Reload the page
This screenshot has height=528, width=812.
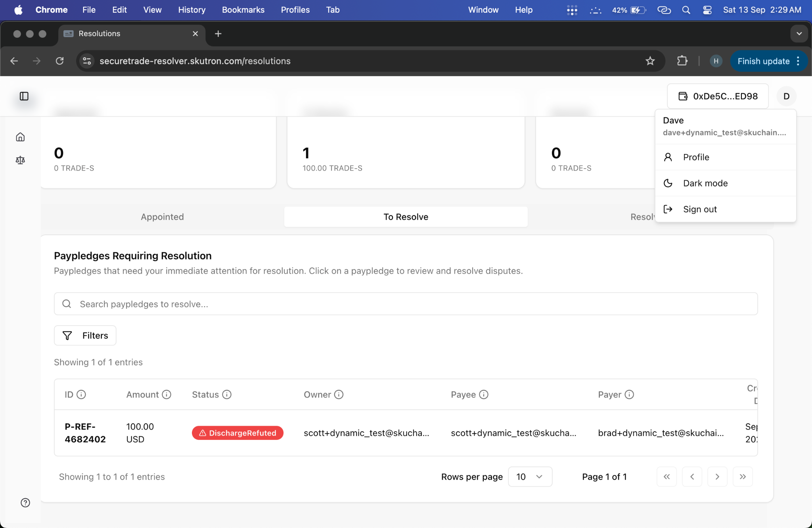(60, 61)
